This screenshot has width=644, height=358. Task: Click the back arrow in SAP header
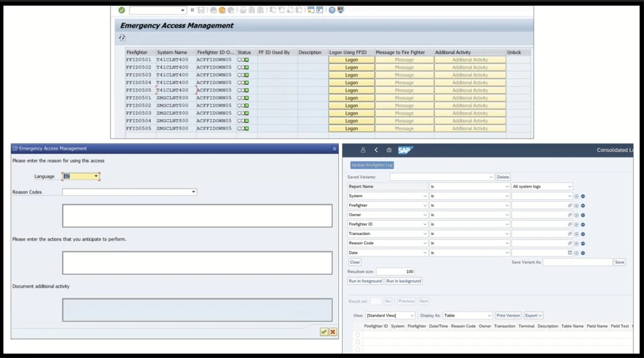376,150
